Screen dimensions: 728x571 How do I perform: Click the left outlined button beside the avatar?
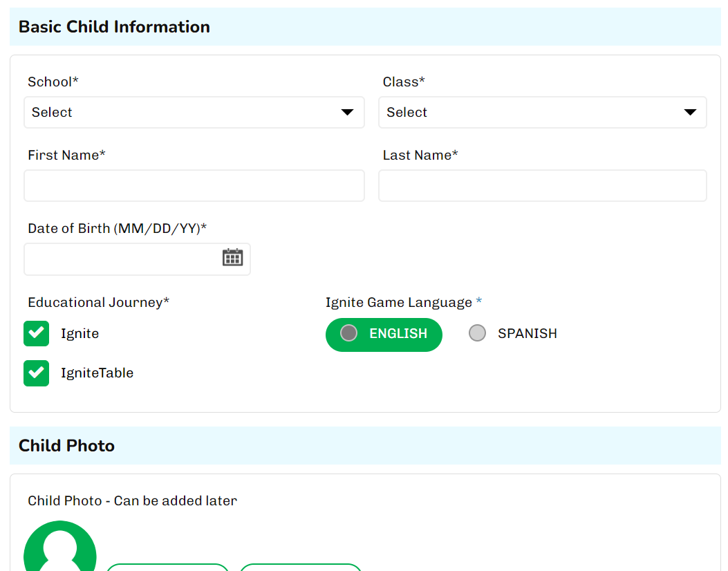point(167,568)
